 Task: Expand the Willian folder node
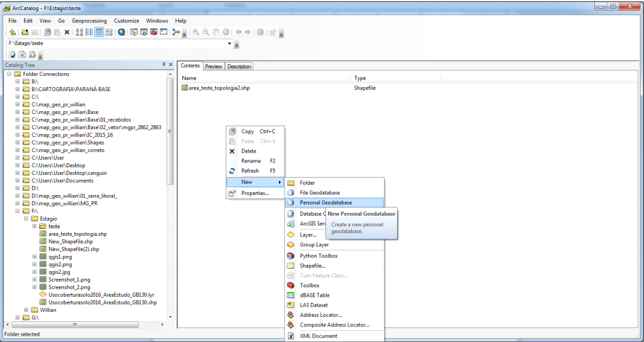coord(26,310)
